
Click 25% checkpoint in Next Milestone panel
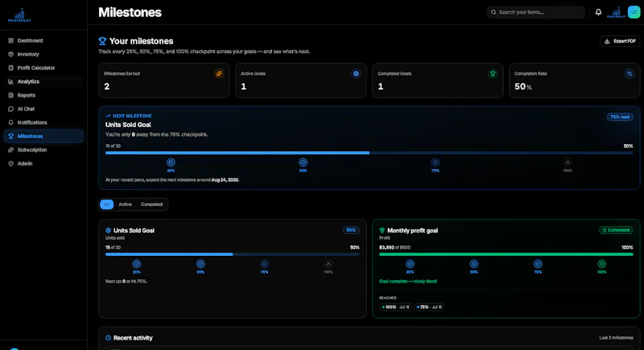pos(171,163)
